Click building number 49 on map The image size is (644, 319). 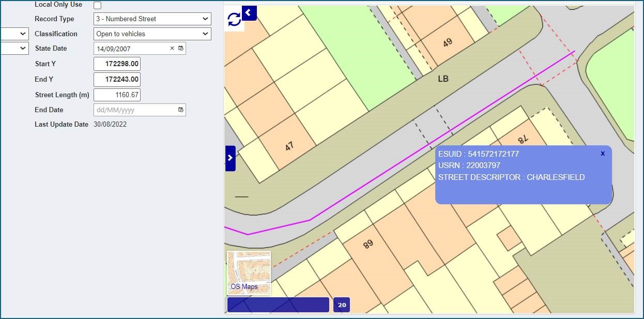(x=448, y=43)
